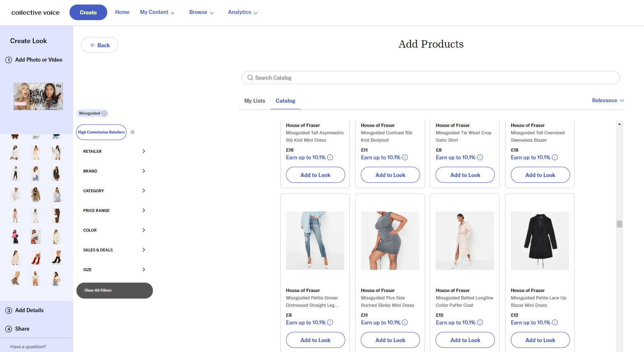
Task: Expand the Color filter section
Action: (x=114, y=230)
